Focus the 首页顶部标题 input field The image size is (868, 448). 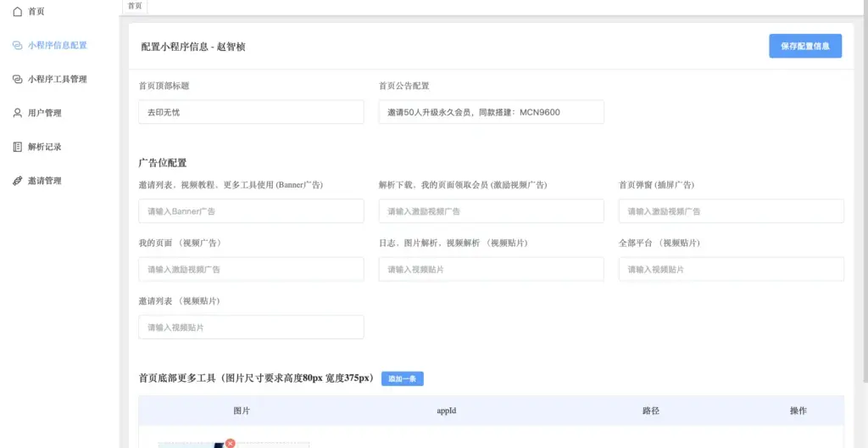point(251,112)
